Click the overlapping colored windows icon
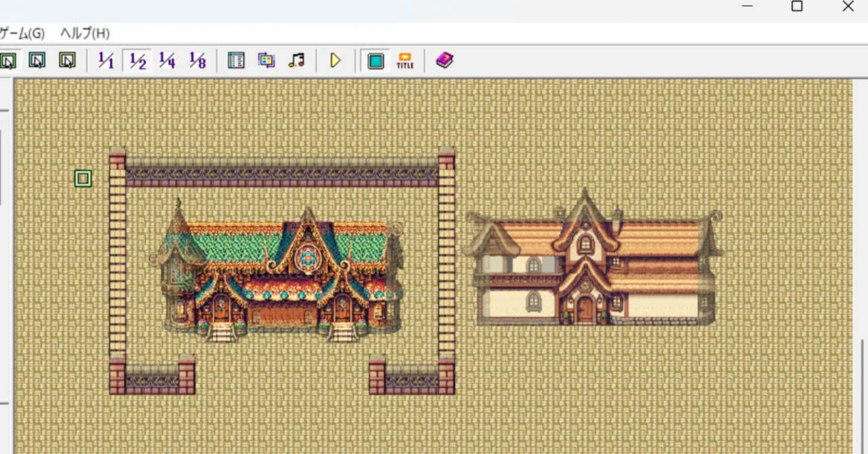This screenshot has height=454, width=868. coord(267,61)
